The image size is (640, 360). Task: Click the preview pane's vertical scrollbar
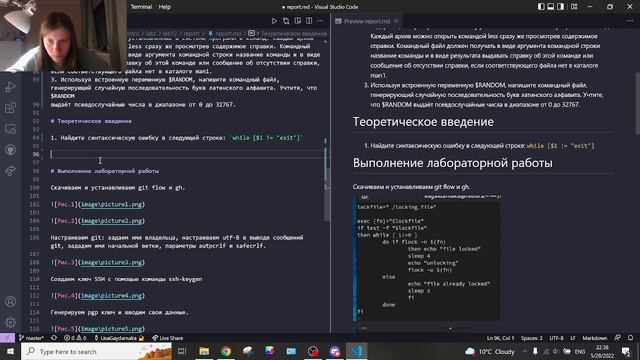click(x=638, y=103)
